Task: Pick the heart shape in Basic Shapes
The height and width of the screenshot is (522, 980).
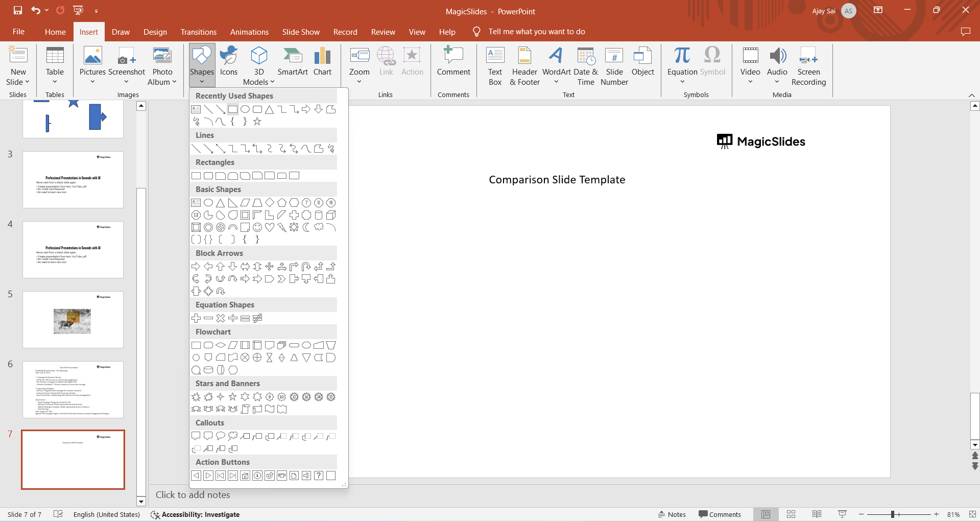Action: [x=270, y=227]
